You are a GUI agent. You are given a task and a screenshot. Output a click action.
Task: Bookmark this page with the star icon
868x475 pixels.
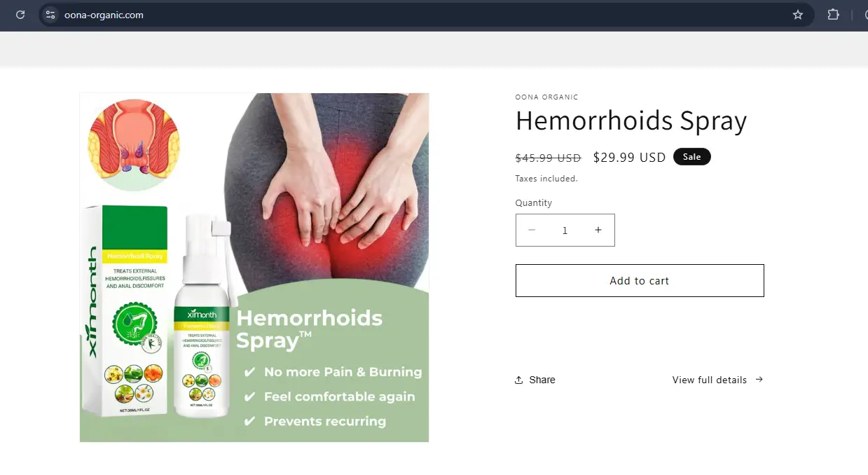pyautogui.click(x=797, y=15)
